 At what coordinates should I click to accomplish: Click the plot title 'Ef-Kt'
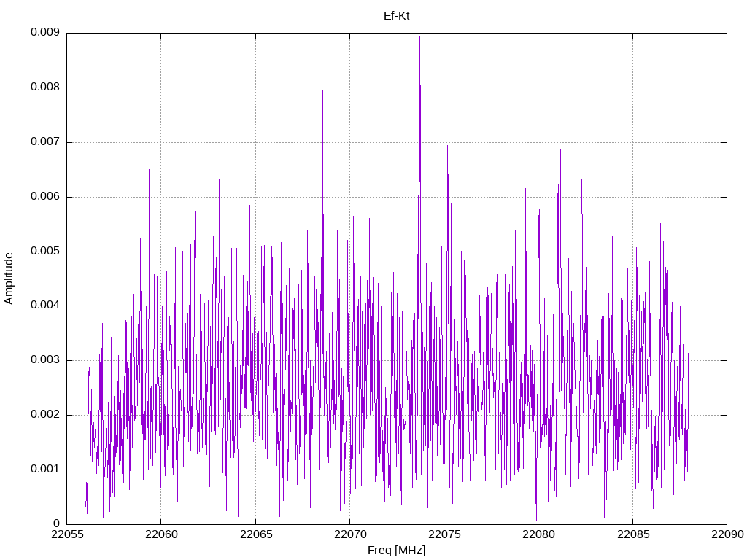396,16
